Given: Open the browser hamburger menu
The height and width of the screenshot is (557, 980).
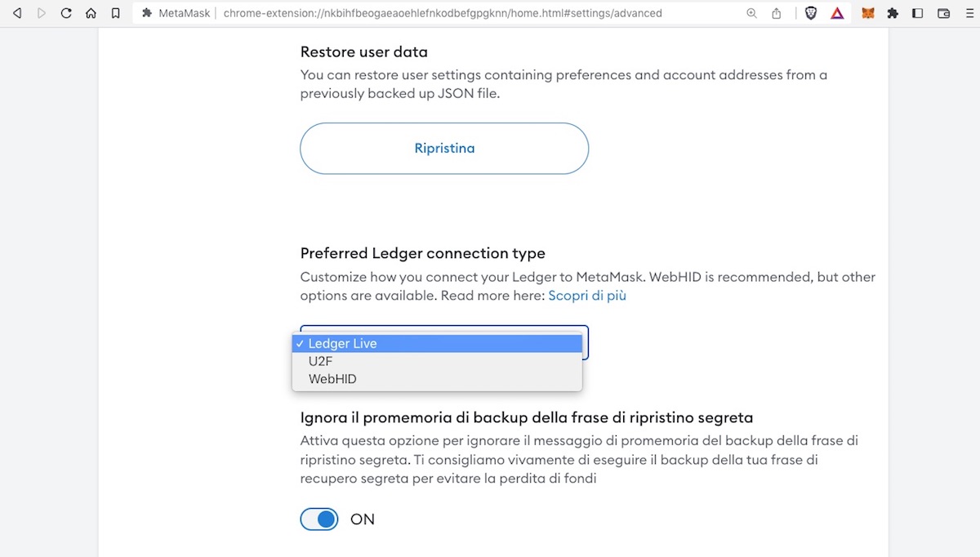Looking at the screenshot, I should click(967, 13).
